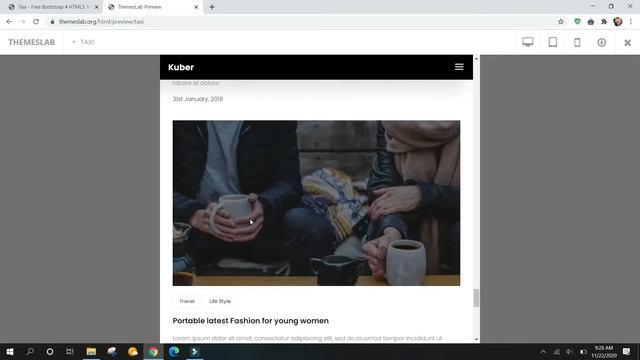This screenshot has width=640, height=360.
Task: Switch to mobile preview mode
Action: tap(577, 42)
